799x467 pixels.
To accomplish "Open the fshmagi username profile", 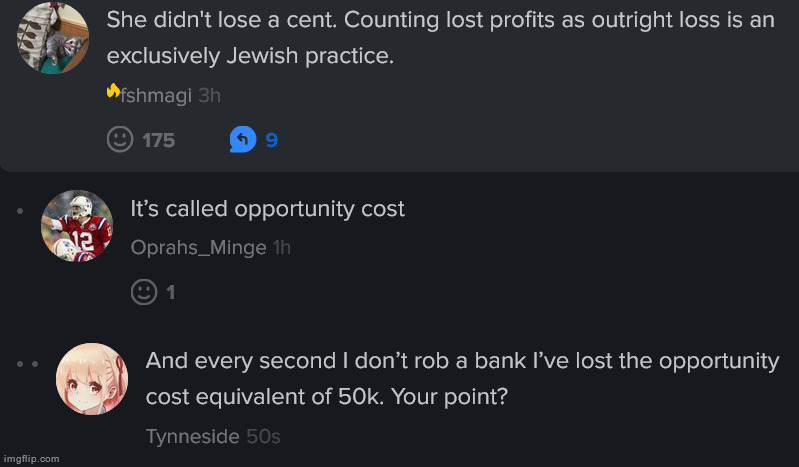I will [x=156, y=95].
